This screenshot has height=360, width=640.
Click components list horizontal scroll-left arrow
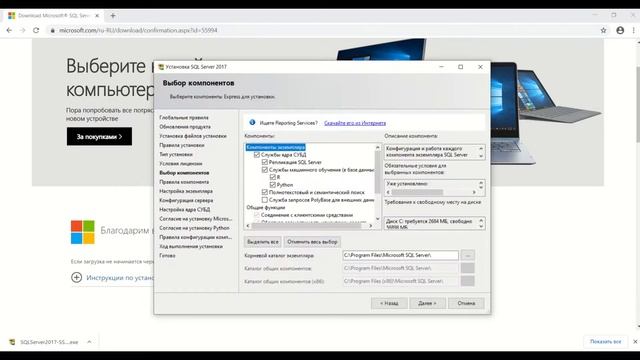point(248,226)
